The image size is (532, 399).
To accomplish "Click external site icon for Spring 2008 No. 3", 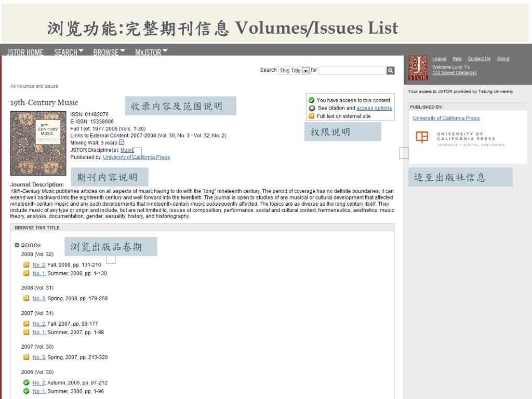I will tap(26, 298).
